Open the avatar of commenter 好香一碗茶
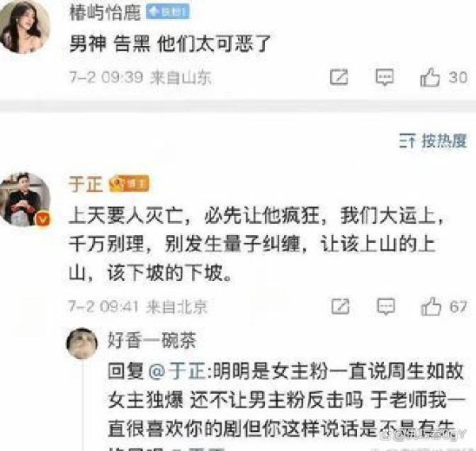This screenshot has width=476, height=451. click(x=82, y=344)
